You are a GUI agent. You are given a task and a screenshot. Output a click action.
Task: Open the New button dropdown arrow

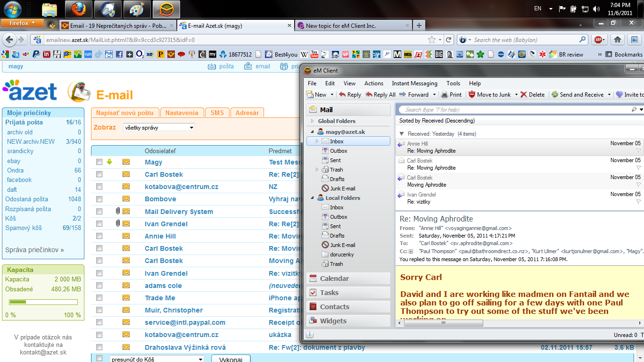[x=332, y=95]
